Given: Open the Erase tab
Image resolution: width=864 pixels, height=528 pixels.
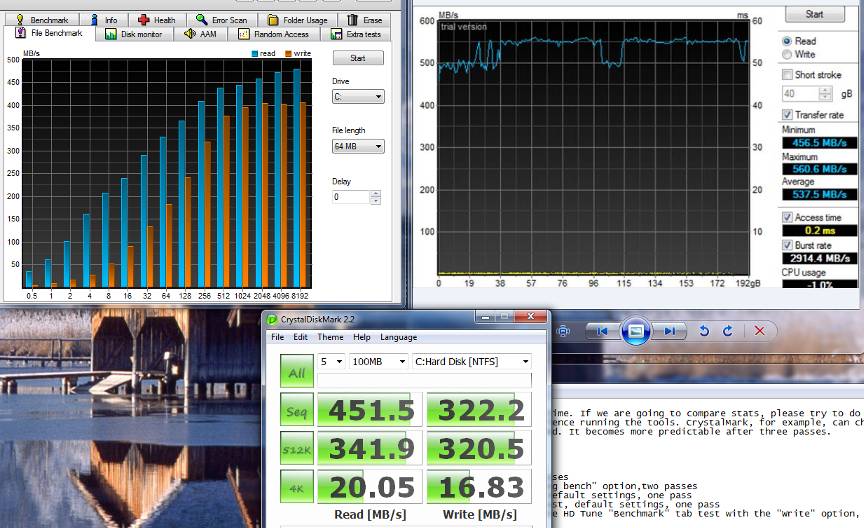Looking at the screenshot, I should 365,20.
